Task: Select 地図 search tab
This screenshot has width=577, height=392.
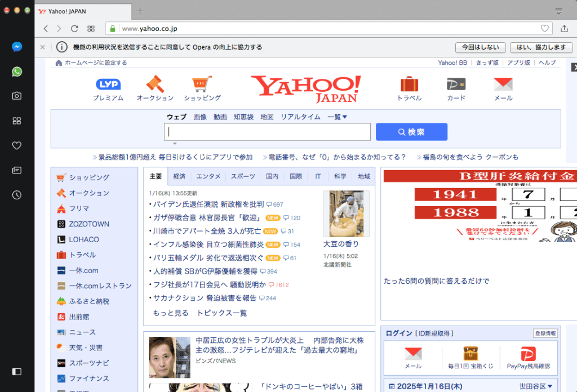Action: click(x=267, y=117)
